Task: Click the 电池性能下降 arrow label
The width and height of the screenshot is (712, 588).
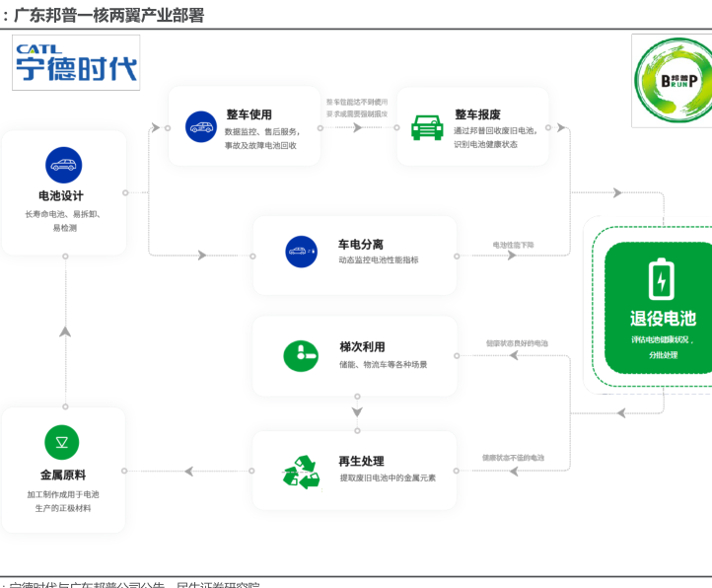Action: tap(513, 245)
